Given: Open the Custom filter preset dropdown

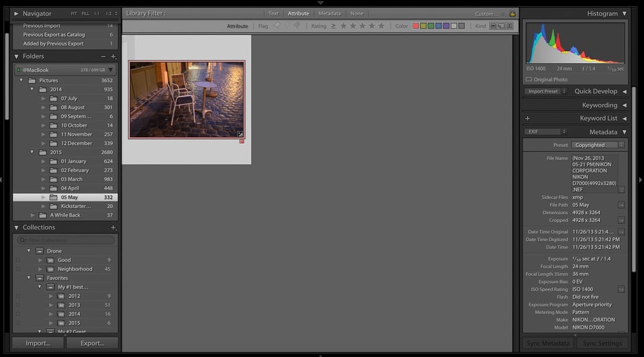Looking at the screenshot, I should point(490,13).
